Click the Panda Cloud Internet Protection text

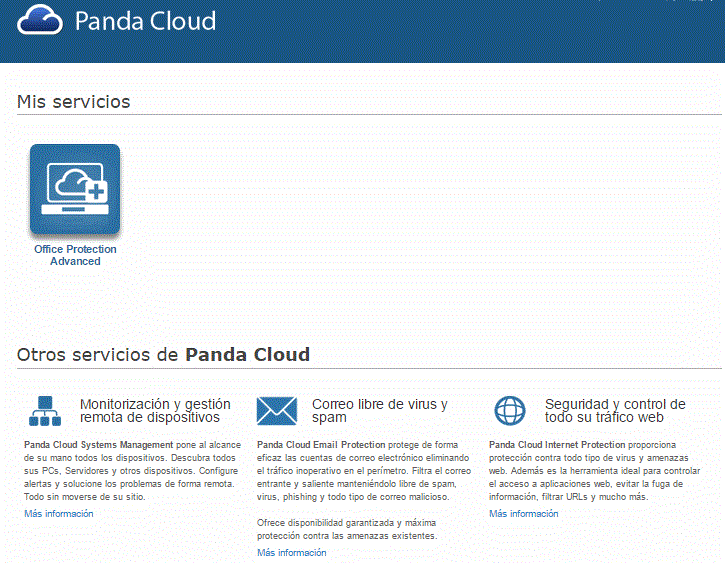click(x=557, y=445)
